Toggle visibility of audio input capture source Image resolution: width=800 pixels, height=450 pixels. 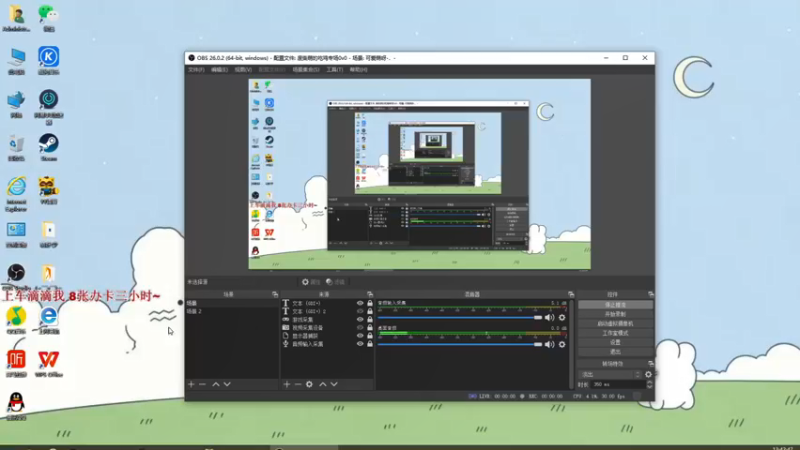360,344
